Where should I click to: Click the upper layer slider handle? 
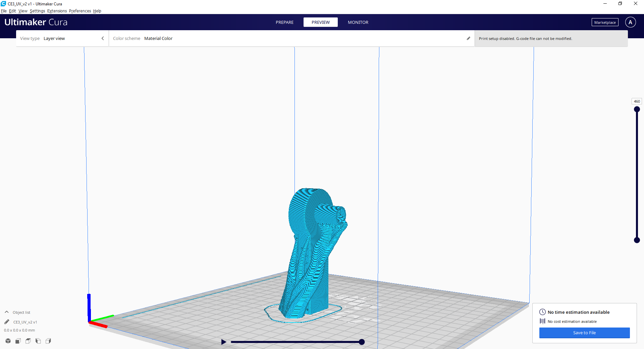637,109
